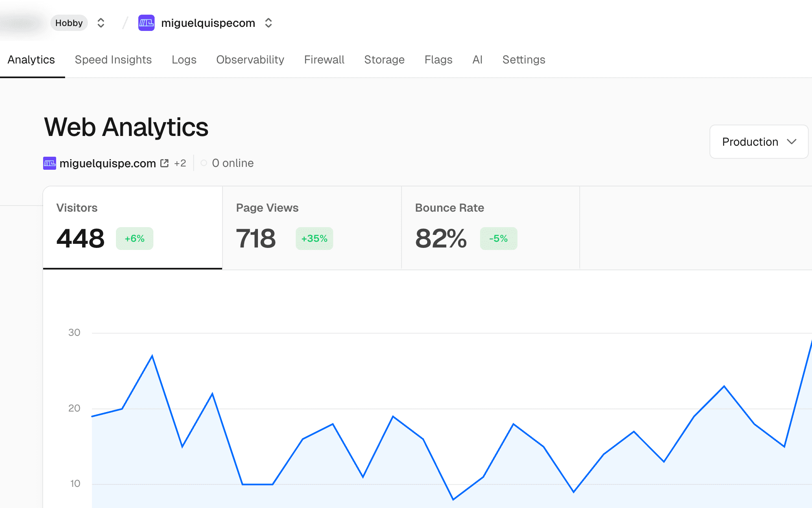Click the highest early peak on visitors chart line

pyautogui.click(x=152, y=356)
